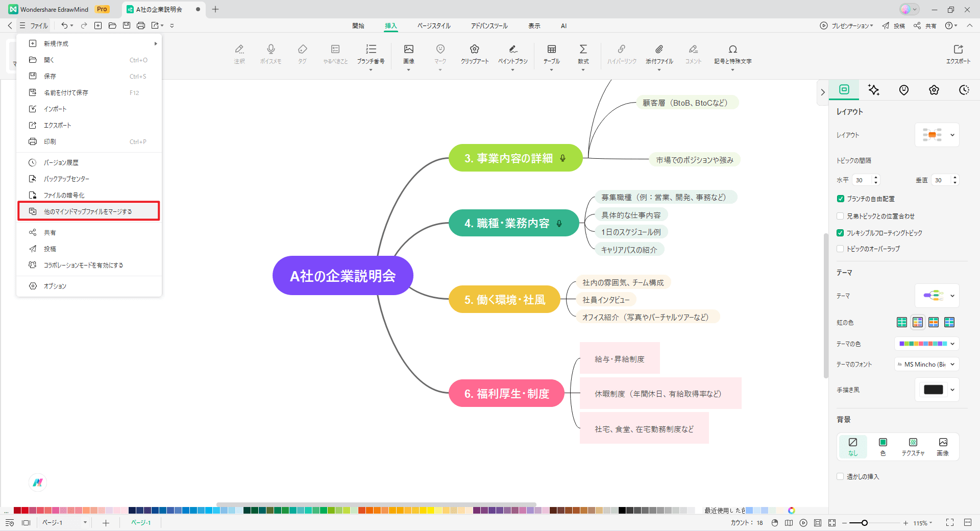Expand the 新規作成 submenu arrow

tap(156, 44)
